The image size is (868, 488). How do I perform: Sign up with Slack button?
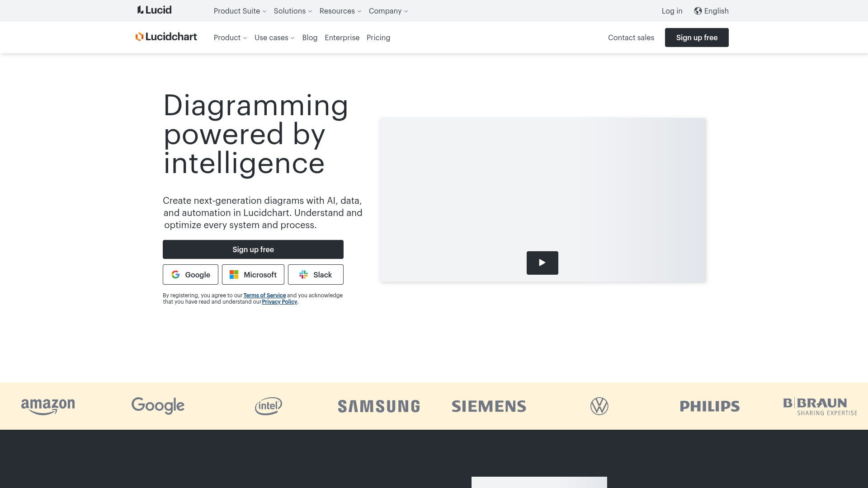(x=316, y=275)
